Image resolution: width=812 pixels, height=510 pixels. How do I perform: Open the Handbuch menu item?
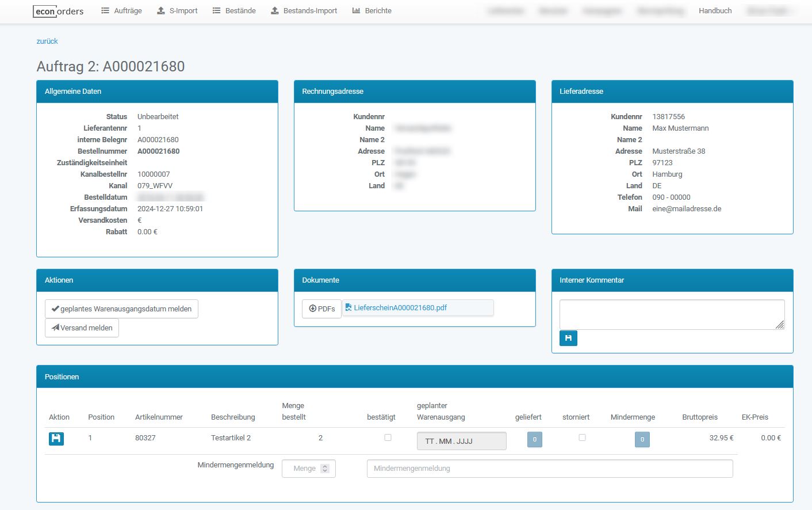[715, 11]
